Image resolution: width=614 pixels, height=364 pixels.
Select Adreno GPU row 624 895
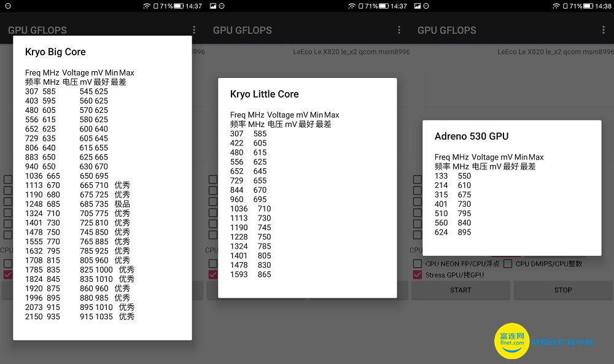point(453,232)
